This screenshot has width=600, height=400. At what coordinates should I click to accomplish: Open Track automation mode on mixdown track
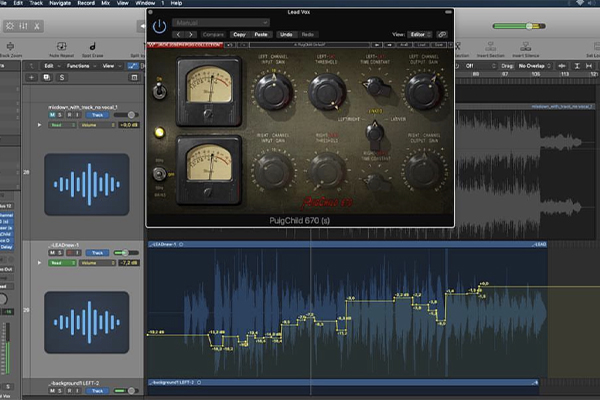click(x=97, y=115)
